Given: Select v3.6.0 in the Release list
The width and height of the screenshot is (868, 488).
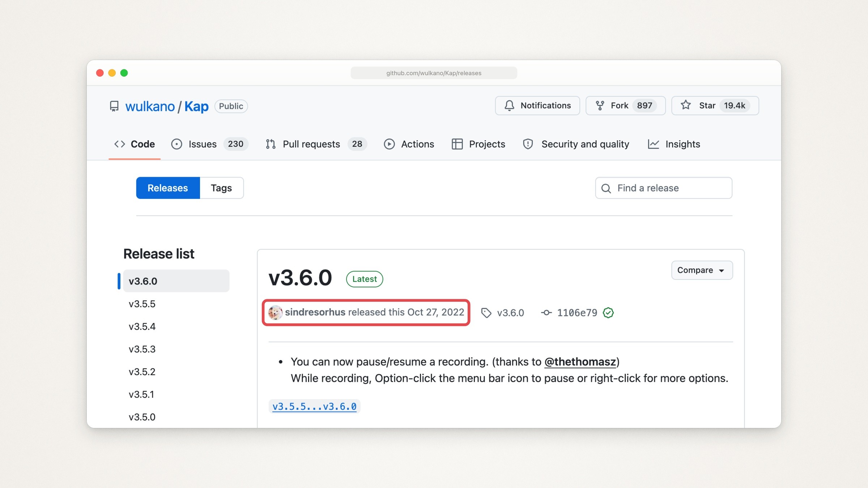Looking at the screenshot, I should (176, 281).
